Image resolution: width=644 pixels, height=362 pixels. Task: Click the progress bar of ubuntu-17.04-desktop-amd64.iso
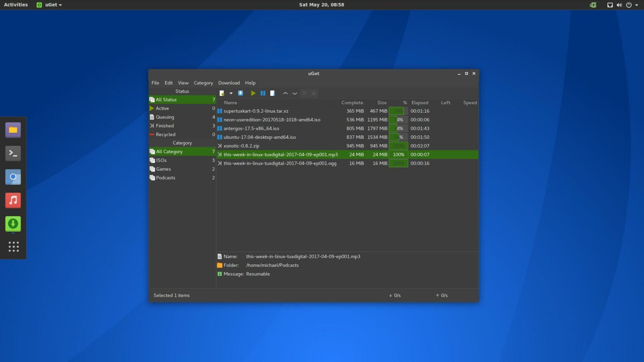[x=397, y=137]
